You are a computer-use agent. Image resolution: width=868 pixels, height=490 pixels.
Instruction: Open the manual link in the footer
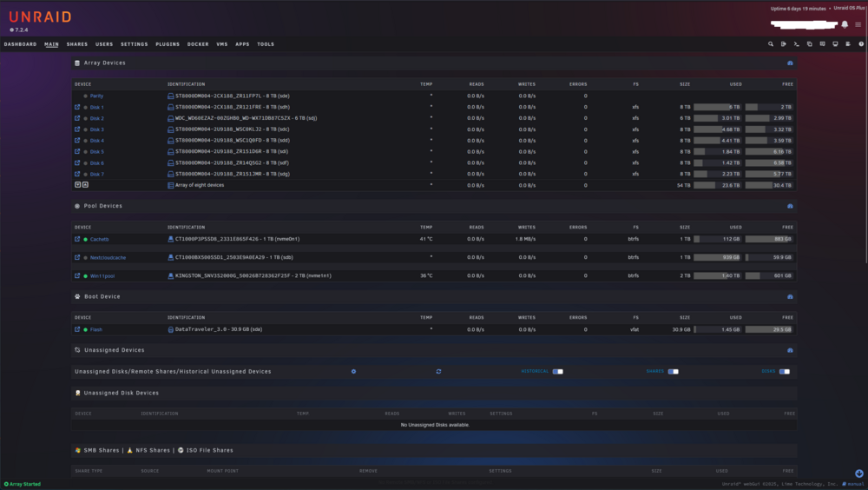point(853,484)
